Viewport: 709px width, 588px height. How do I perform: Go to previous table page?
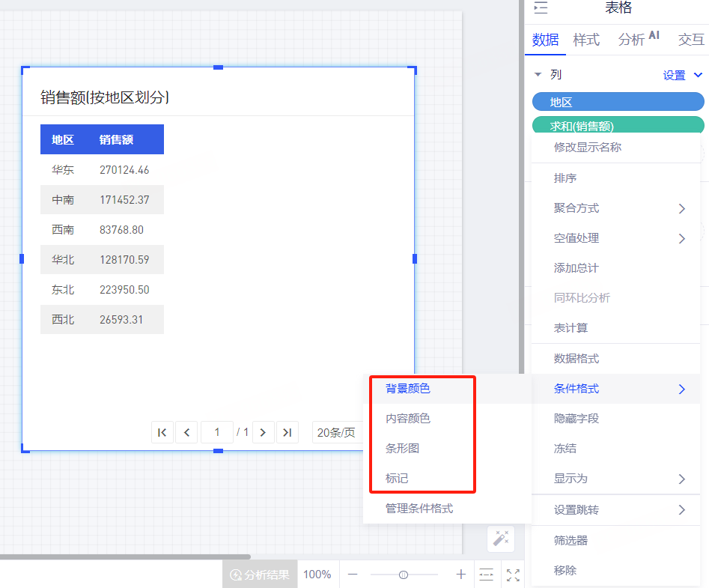point(186,432)
